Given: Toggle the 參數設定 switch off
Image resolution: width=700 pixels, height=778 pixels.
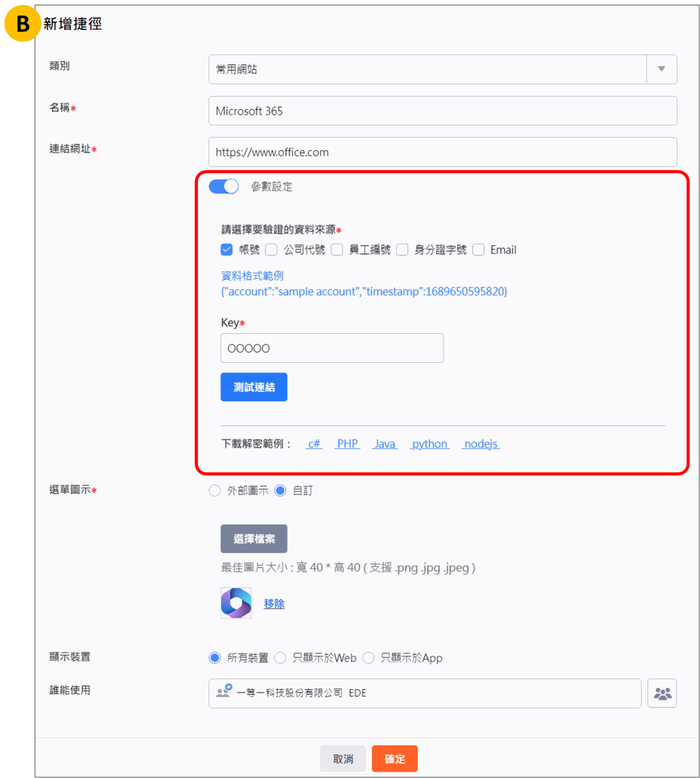Looking at the screenshot, I should click(x=224, y=186).
